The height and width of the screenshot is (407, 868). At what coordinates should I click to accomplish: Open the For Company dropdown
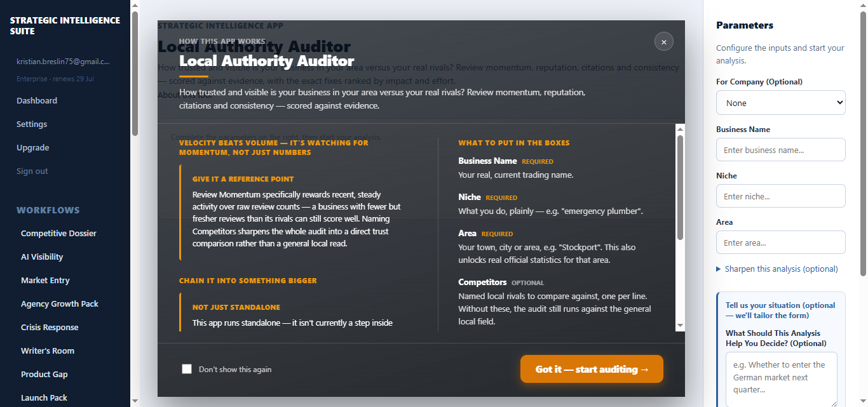(x=781, y=103)
